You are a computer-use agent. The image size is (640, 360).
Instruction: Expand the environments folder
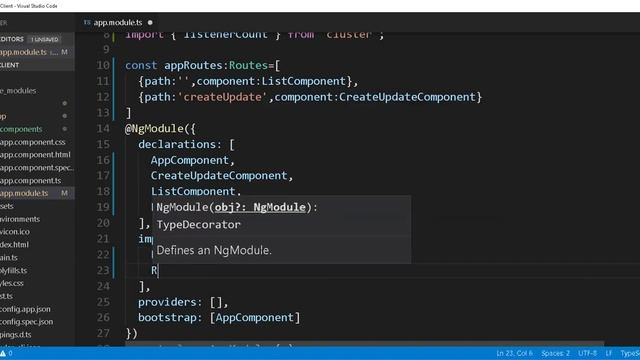(20, 219)
